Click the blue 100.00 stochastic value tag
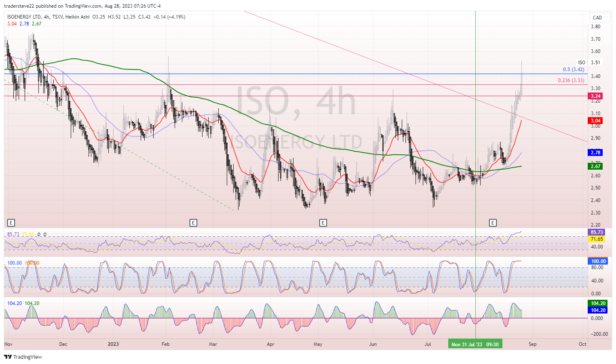Viewport: 616px width, 364px height. [598, 261]
